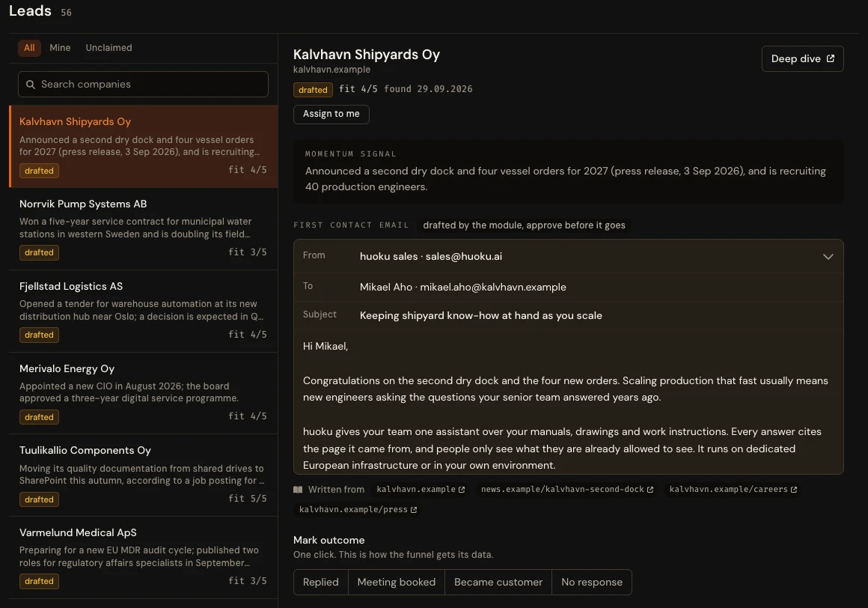The height and width of the screenshot is (608, 868).
Task: Click the drafted tag under Norrvik Pump Systems
Action: (39, 252)
